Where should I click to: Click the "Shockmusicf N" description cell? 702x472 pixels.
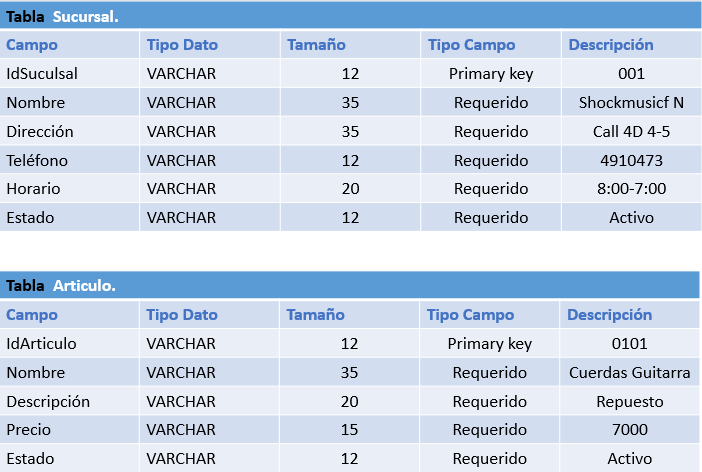(x=631, y=102)
